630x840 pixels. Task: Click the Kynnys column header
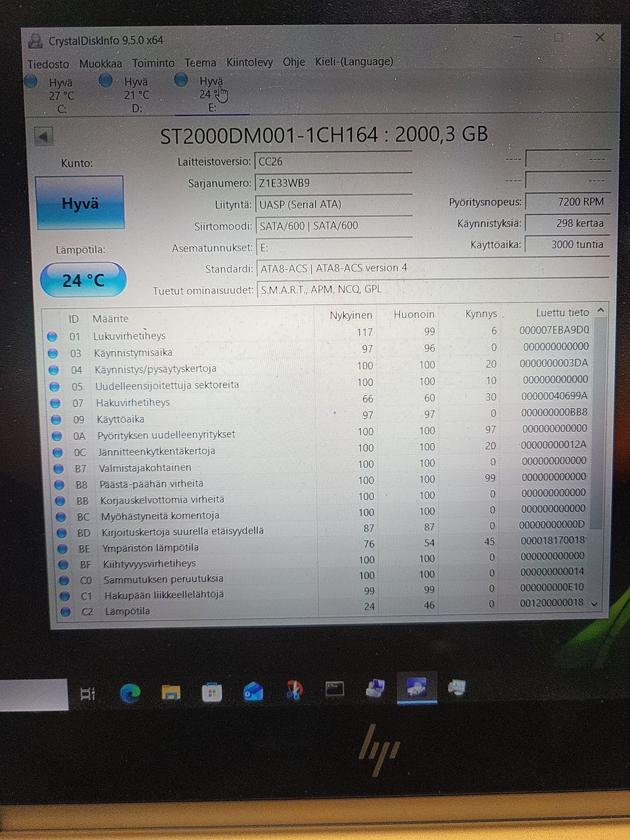[481, 314]
